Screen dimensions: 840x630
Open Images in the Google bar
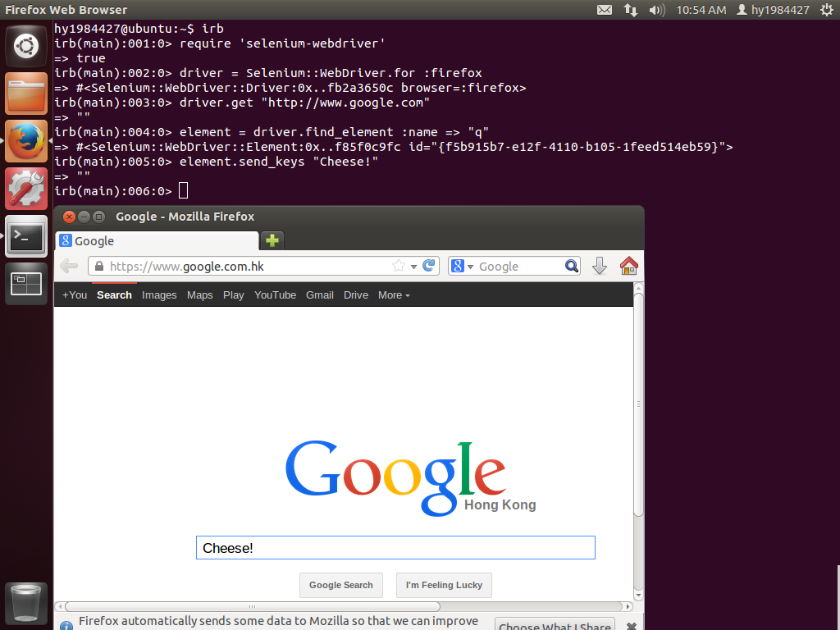tap(159, 295)
